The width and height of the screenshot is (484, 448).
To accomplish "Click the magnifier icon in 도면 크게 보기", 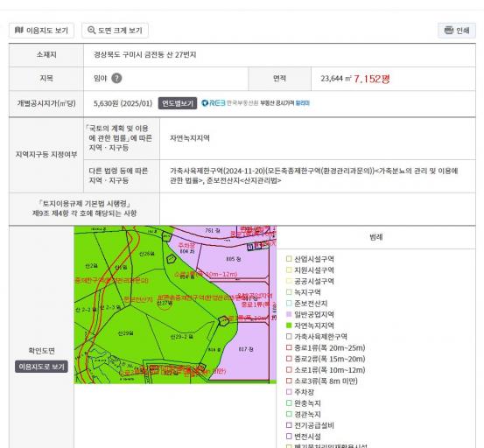I will pyautogui.click(x=91, y=31).
